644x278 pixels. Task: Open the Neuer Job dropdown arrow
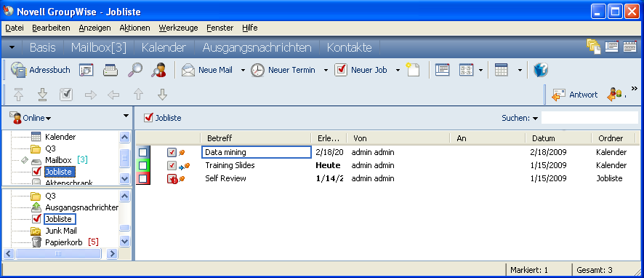(x=398, y=71)
